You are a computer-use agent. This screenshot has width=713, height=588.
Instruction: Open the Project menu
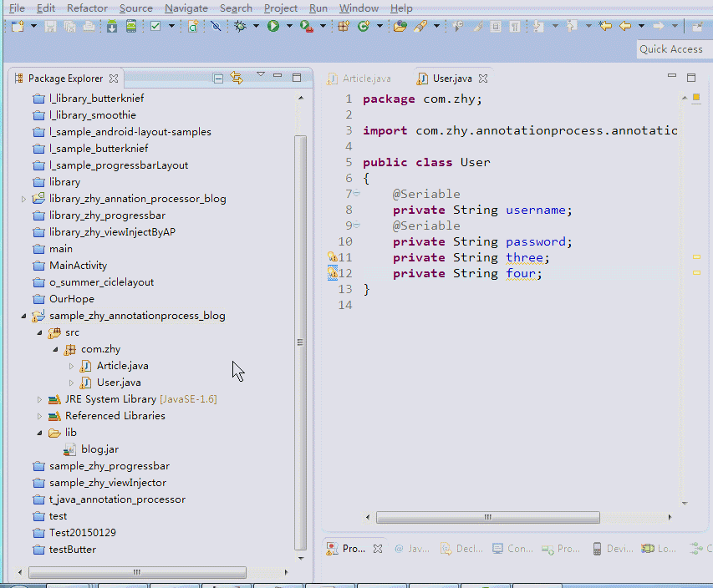(281, 8)
